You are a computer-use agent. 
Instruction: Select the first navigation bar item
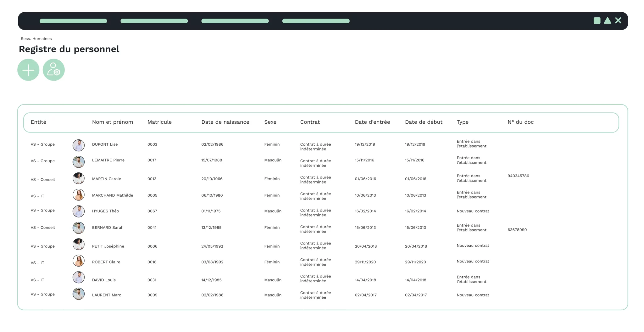(x=73, y=21)
